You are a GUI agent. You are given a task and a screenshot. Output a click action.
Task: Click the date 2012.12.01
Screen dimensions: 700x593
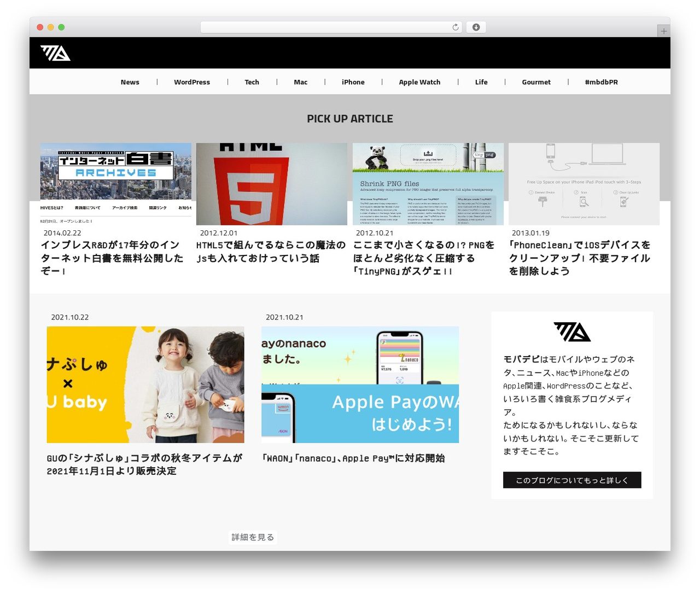pyautogui.click(x=219, y=233)
